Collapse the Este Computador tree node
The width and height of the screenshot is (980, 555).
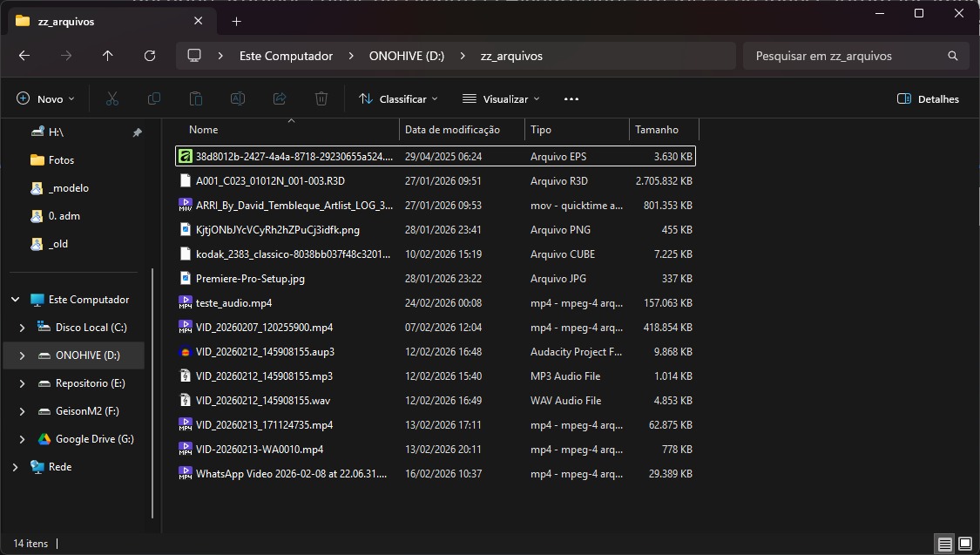pyautogui.click(x=15, y=300)
